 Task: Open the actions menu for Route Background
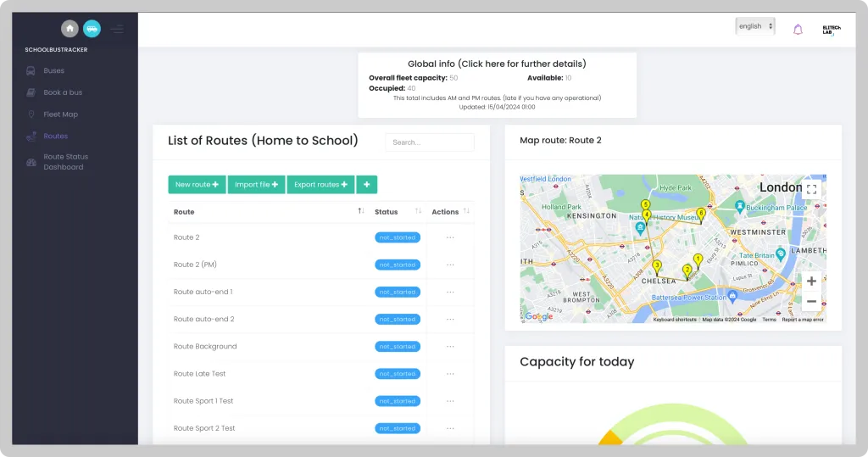tap(450, 347)
